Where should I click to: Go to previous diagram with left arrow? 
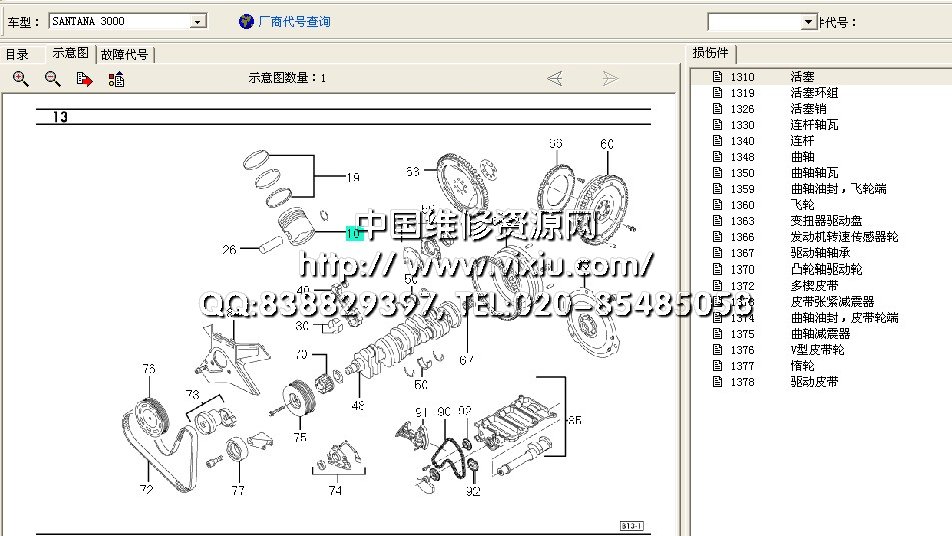coord(555,78)
